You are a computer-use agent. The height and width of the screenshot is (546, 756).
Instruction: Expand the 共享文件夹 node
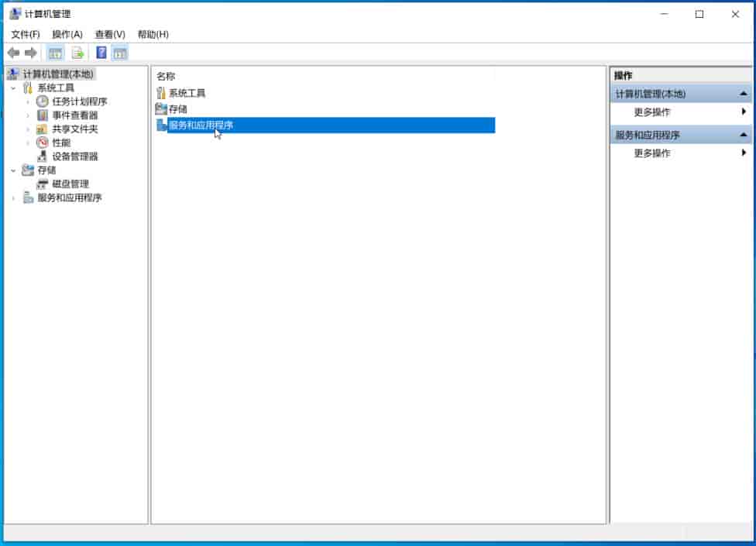click(x=28, y=129)
